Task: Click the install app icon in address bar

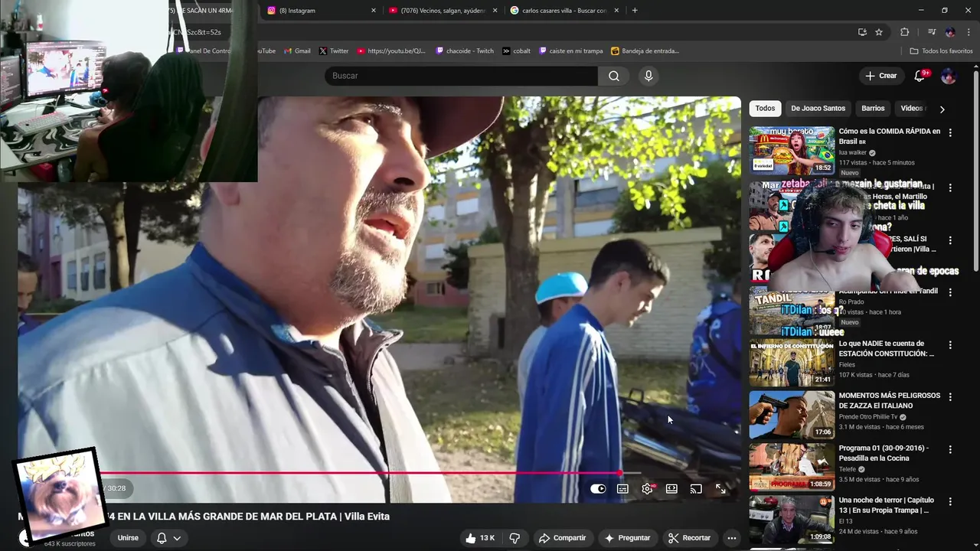Action: tap(862, 32)
